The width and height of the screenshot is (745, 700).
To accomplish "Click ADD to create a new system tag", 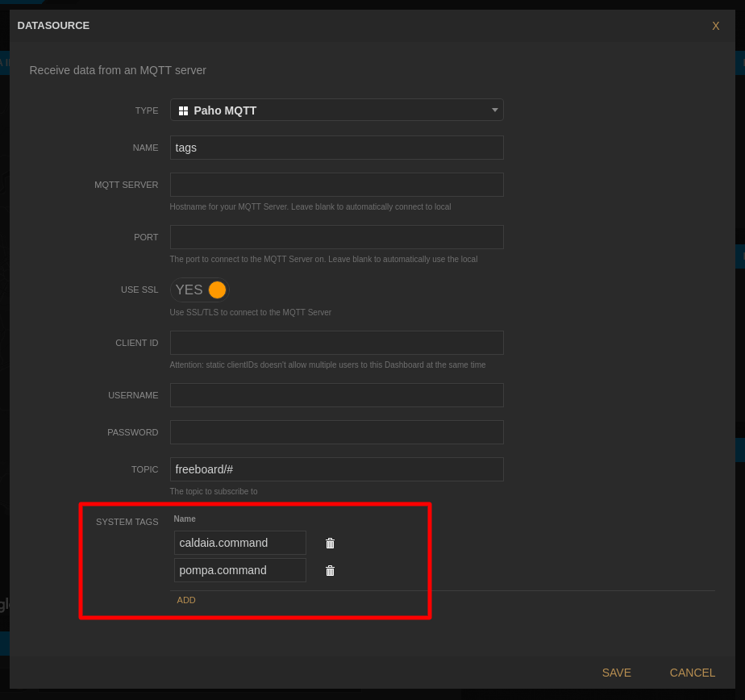I will (186, 600).
